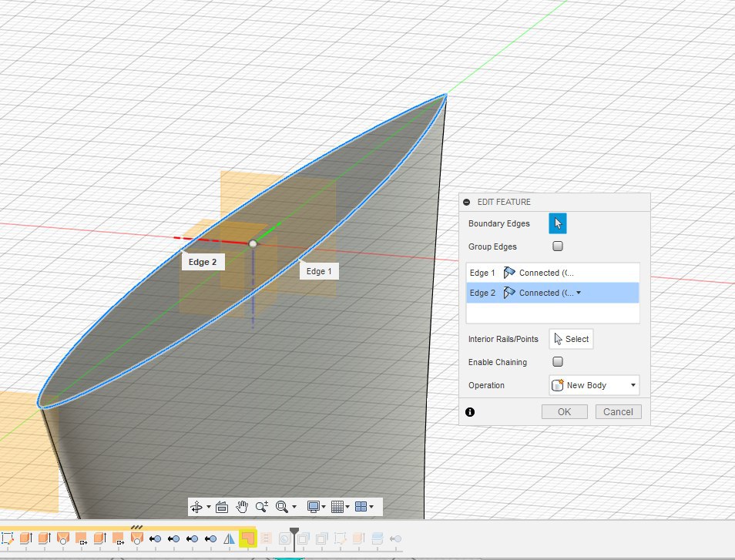Expand the Viewports dropdown arrow

pos(371,507)
